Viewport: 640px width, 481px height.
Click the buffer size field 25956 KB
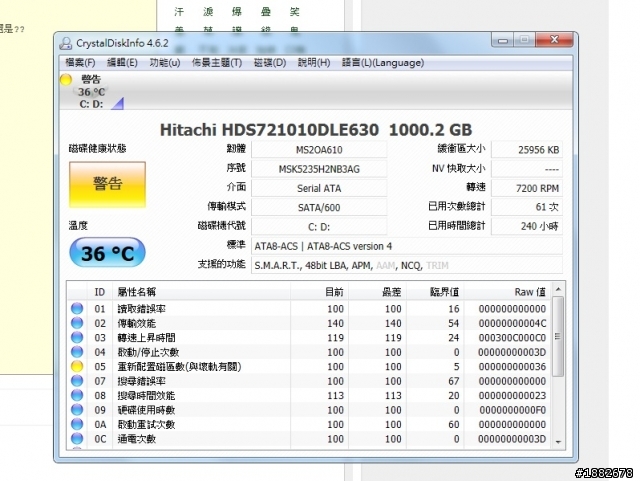(x=527, y=150)
